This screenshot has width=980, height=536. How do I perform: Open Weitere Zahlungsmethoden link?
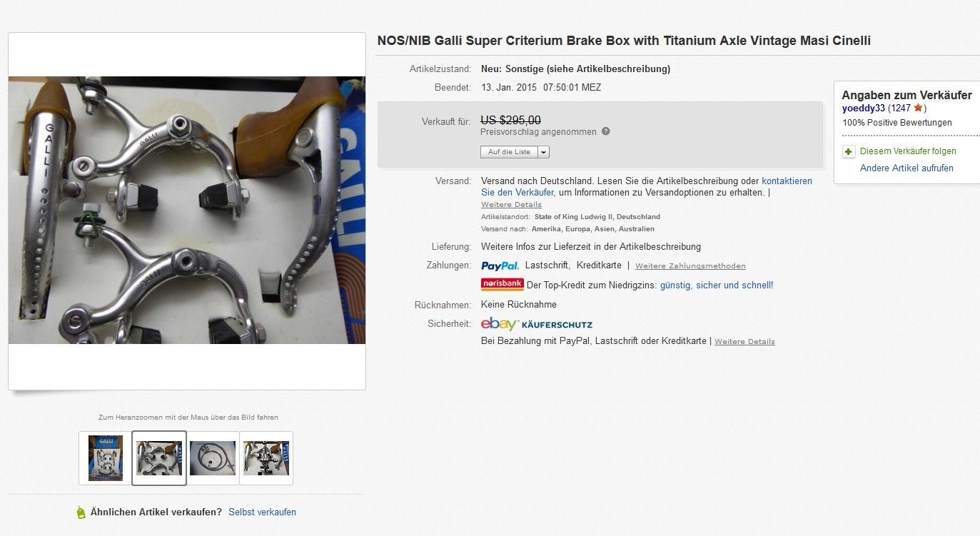(690, 266)
